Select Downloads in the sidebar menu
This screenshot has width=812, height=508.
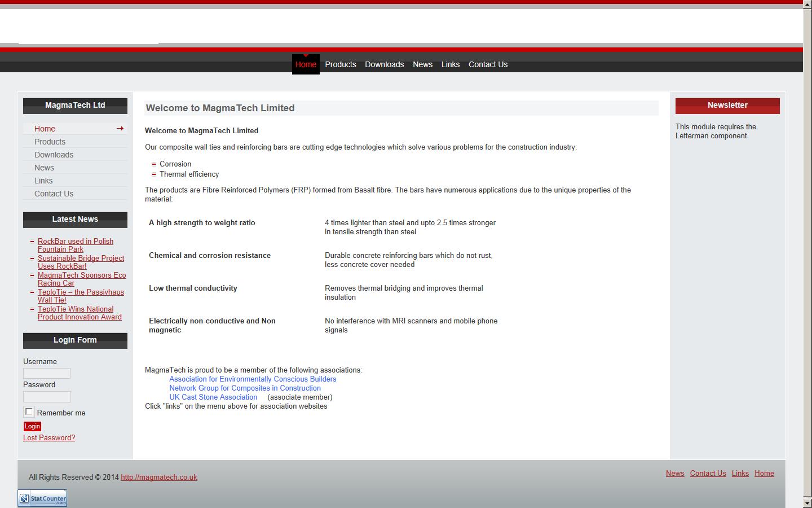tap(75, 155)
